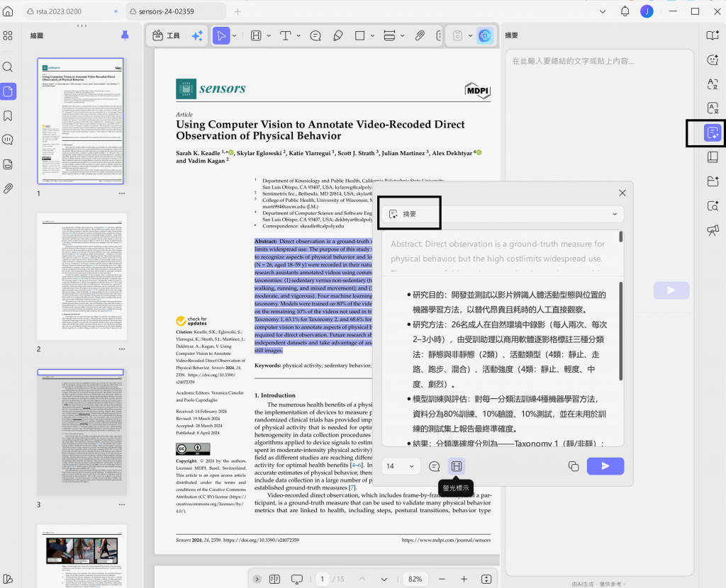Expand the highlight tool dropdown arrow

click(x=269, y=35)
